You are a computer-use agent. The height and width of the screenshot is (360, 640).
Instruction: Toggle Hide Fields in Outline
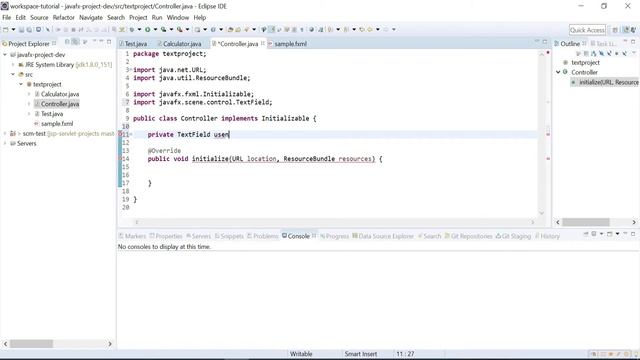601,53
